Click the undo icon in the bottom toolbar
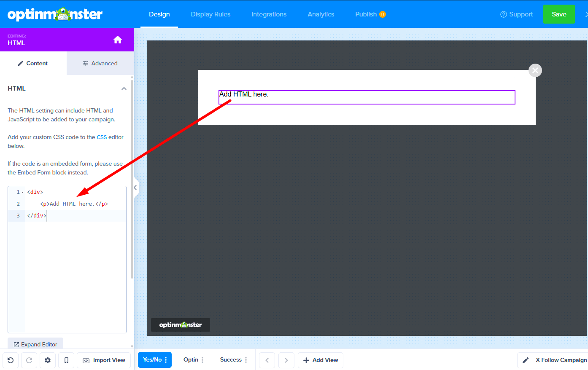Viewport: 588px width, 370px height. tap(11, 360)
